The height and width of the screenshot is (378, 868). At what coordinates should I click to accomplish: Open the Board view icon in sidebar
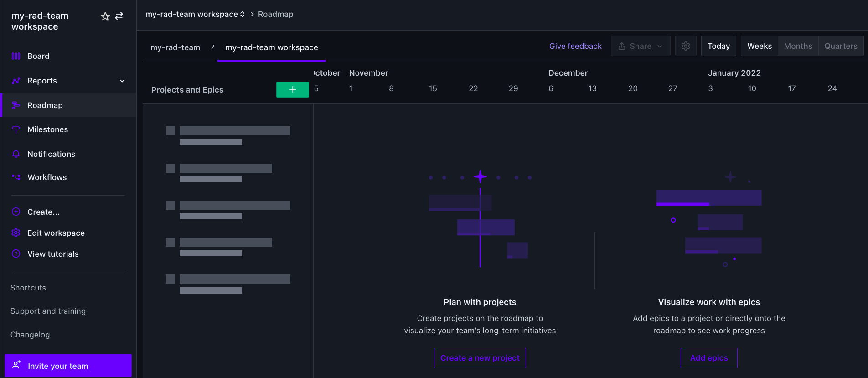pos(16,56)
